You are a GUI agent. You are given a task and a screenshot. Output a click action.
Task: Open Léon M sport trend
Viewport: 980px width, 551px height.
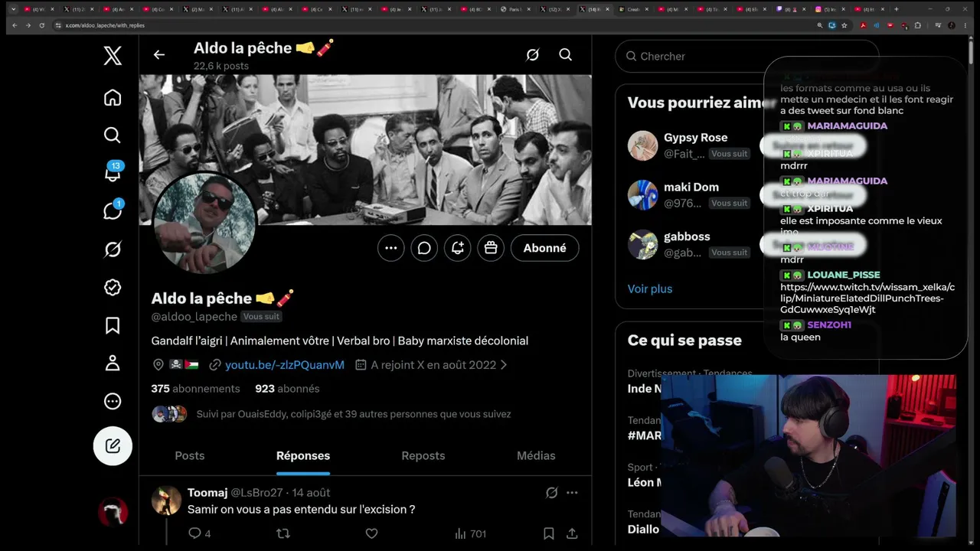click(x=645, y=482)
